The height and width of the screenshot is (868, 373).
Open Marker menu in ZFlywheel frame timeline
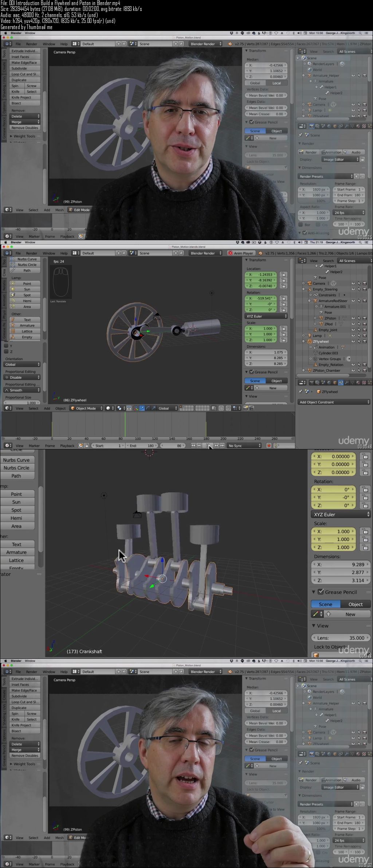(x=34, y=445)
